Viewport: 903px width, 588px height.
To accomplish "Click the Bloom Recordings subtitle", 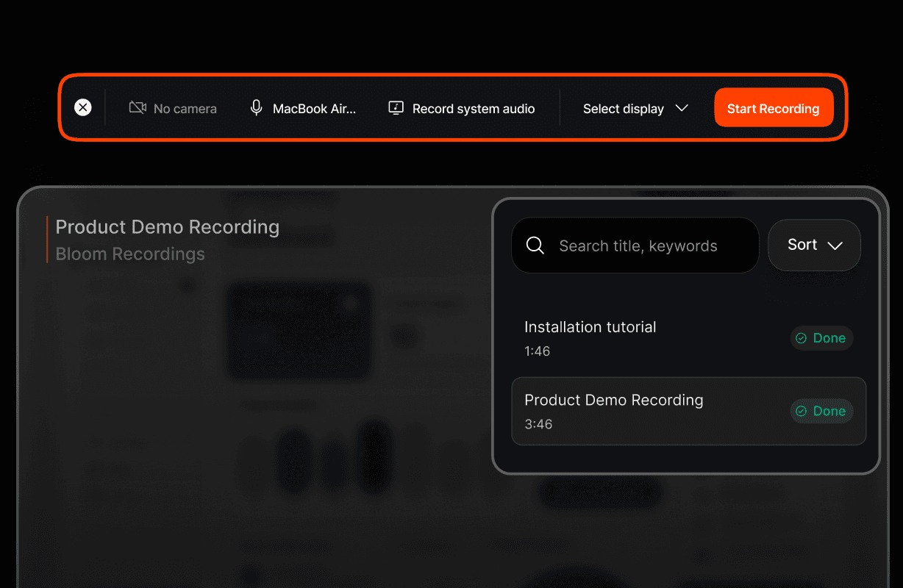I will [130, 254].
